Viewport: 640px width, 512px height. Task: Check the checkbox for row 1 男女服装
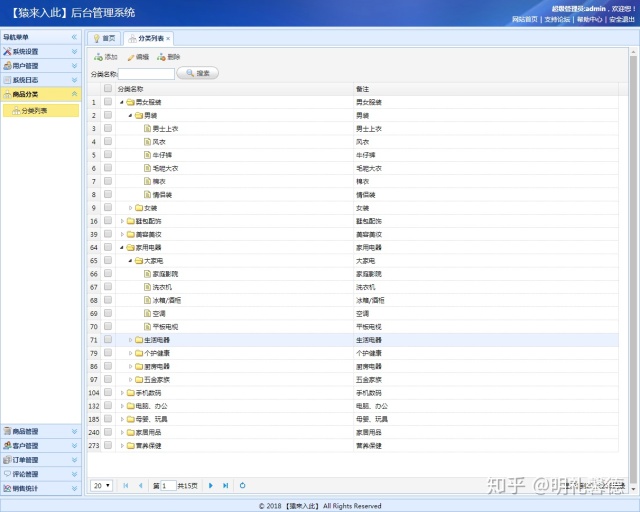click(x=108, y=102)
